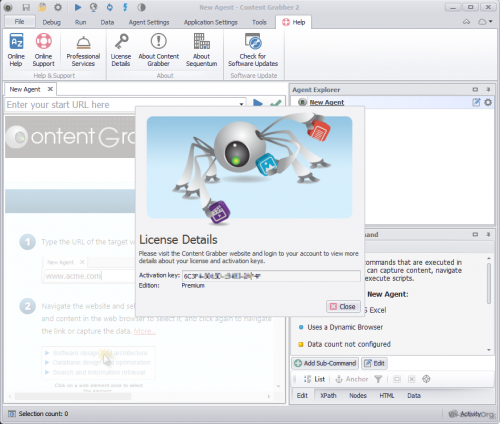Check for Software Updates
Image resolution: width=500 pixels, height=424 pixels.
[253, 50]
